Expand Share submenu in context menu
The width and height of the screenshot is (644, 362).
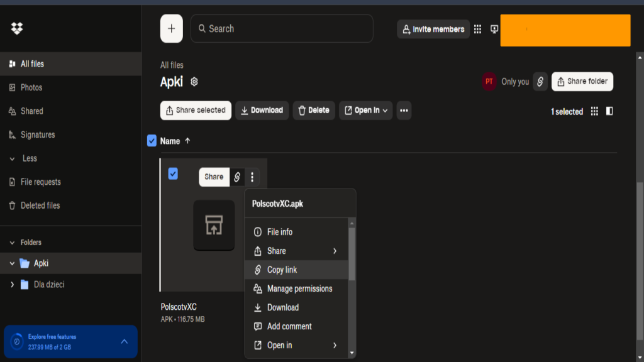coord(296,251)
